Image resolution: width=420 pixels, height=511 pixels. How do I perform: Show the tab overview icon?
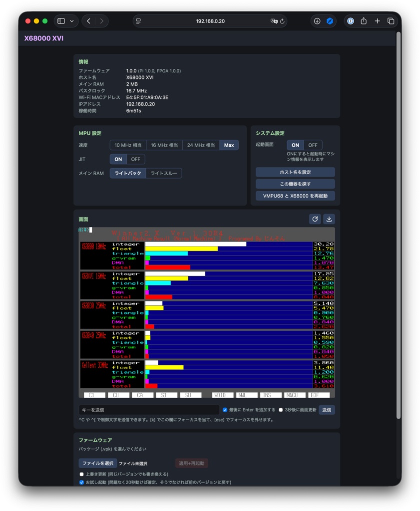coord(391,21)
